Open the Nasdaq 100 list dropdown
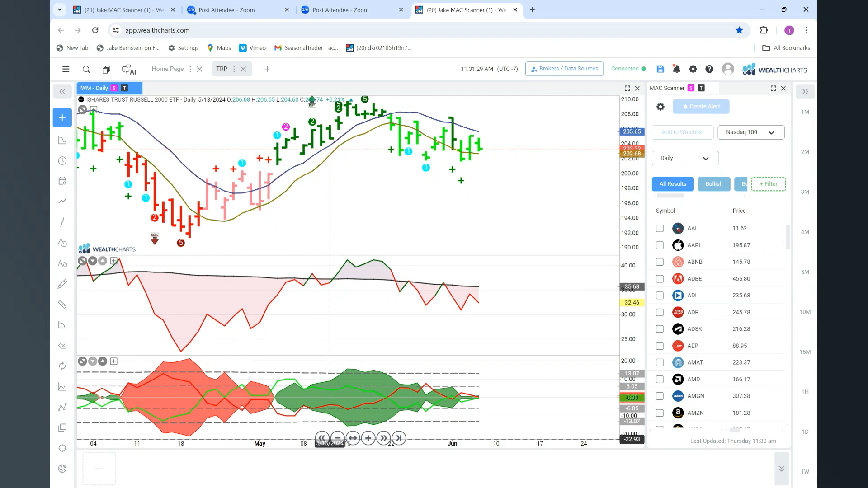Image resolution: width=868 pixels, height=488 pixels. 750,132
